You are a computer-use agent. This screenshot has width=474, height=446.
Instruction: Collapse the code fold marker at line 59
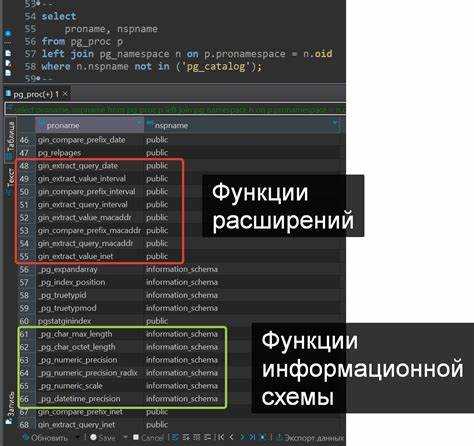38,78
